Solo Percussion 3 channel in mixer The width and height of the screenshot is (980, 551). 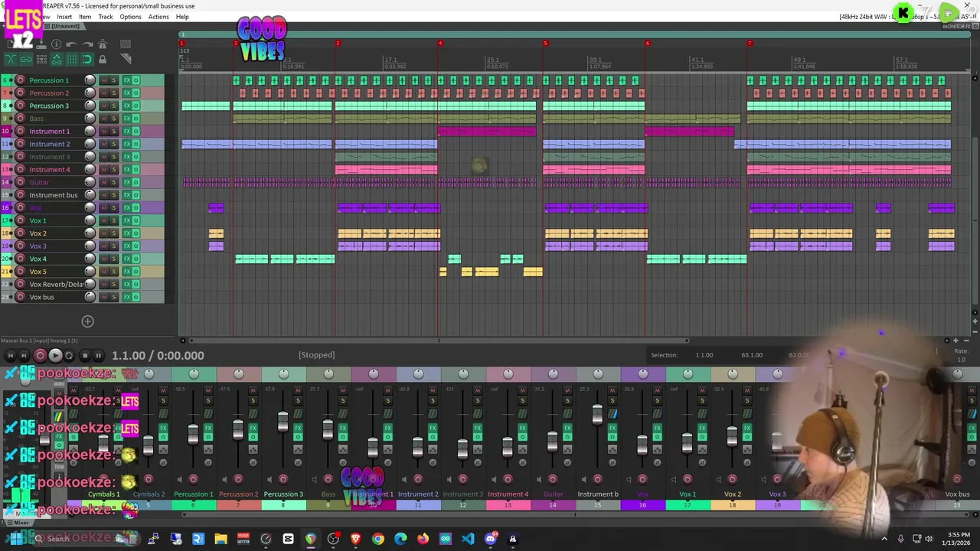click(x=298, y=401)
